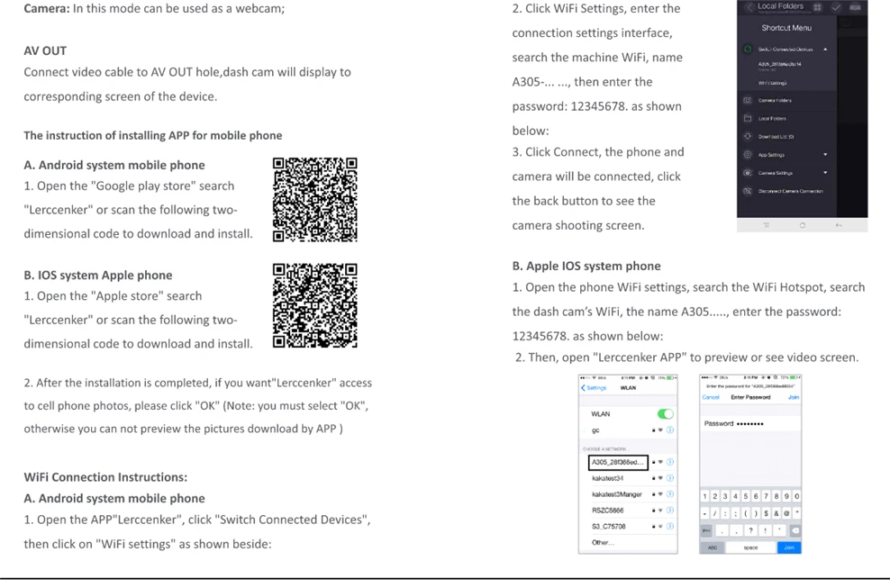Open Download List menu entry

pyautogui.click(x=776, y=137)
